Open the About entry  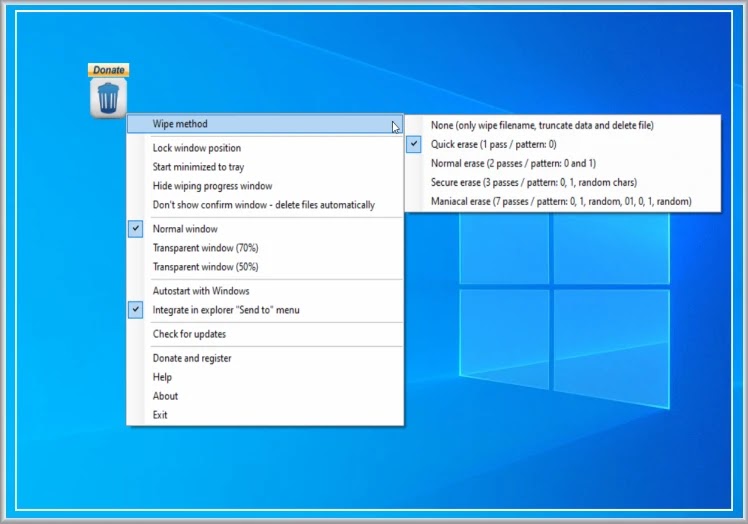tap(265, 396)
